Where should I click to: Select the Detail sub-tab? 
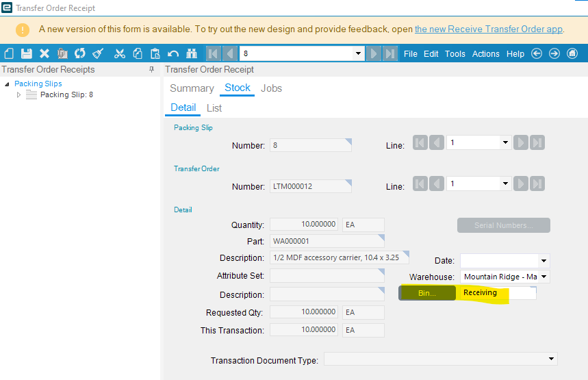click(x=183, y=107)
